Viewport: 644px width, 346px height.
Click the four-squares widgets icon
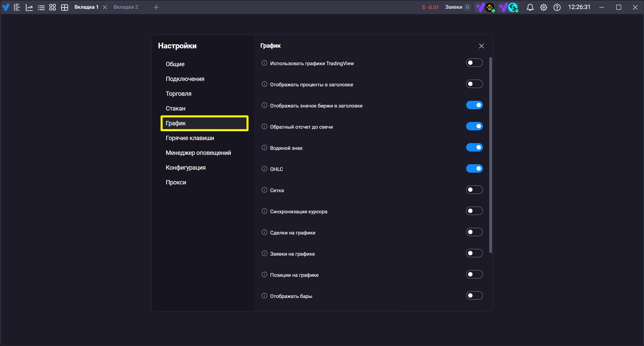point(53,7)
